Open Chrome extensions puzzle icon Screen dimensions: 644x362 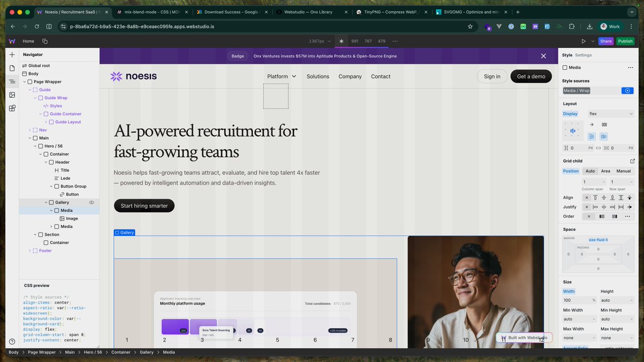point(571,26)
